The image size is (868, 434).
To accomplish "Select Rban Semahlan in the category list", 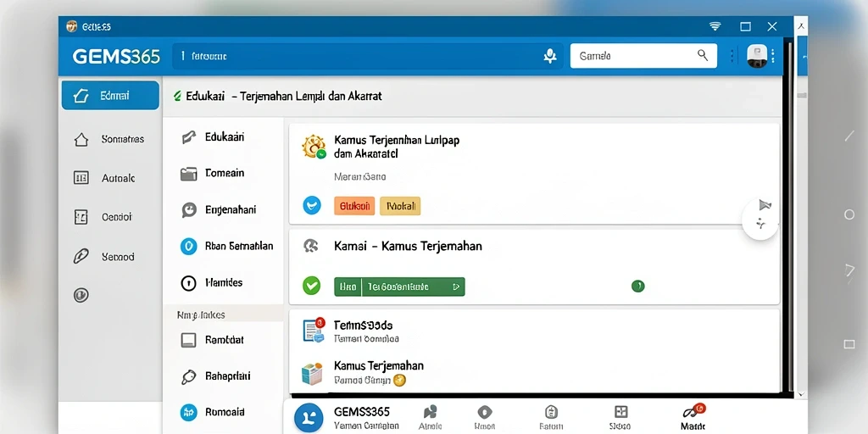I will (x=239, y=246).
